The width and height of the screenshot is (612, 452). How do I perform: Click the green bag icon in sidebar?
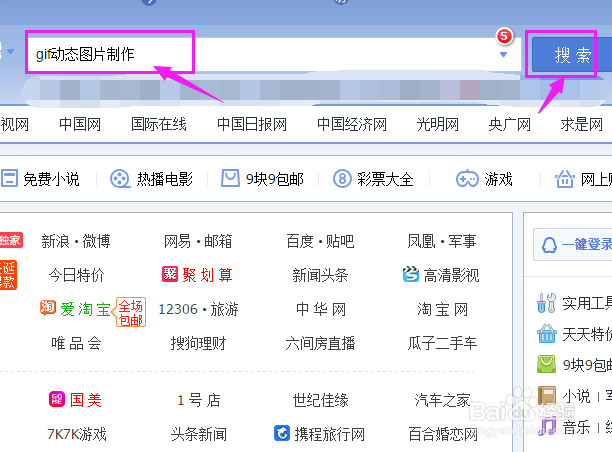click(546, 364)
